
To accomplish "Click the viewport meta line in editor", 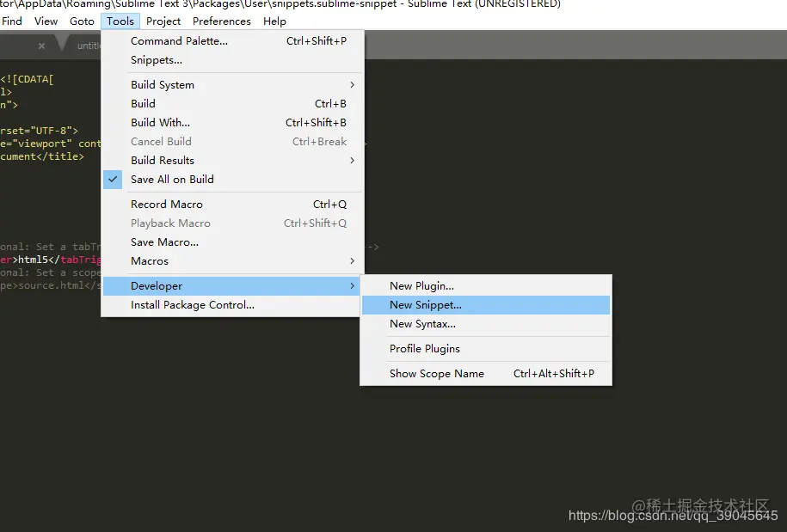I will 50,144.
